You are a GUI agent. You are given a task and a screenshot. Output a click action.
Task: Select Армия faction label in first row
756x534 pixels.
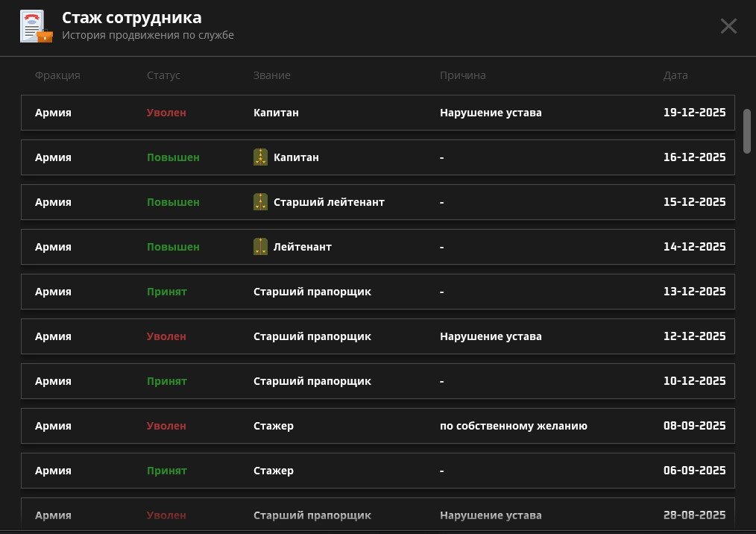[x=52, y=113]
